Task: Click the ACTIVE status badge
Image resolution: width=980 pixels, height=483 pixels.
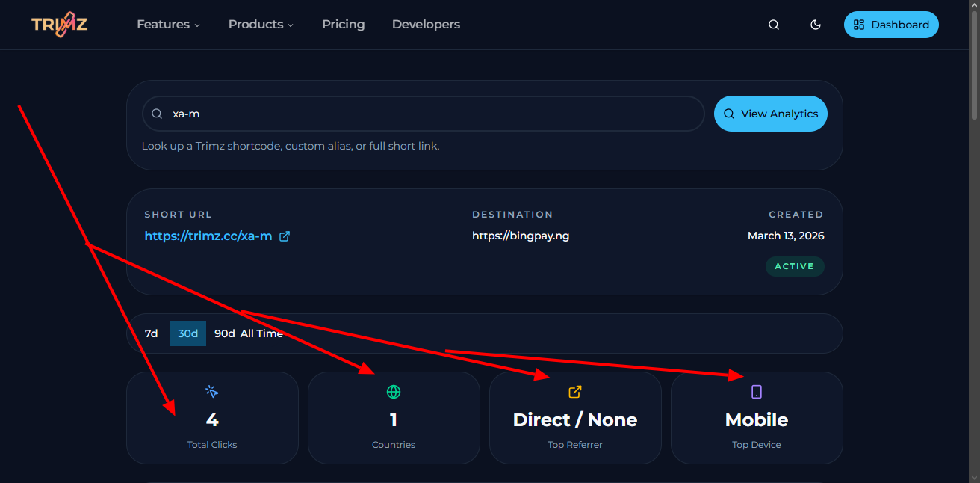Action: tap(795, 266)
